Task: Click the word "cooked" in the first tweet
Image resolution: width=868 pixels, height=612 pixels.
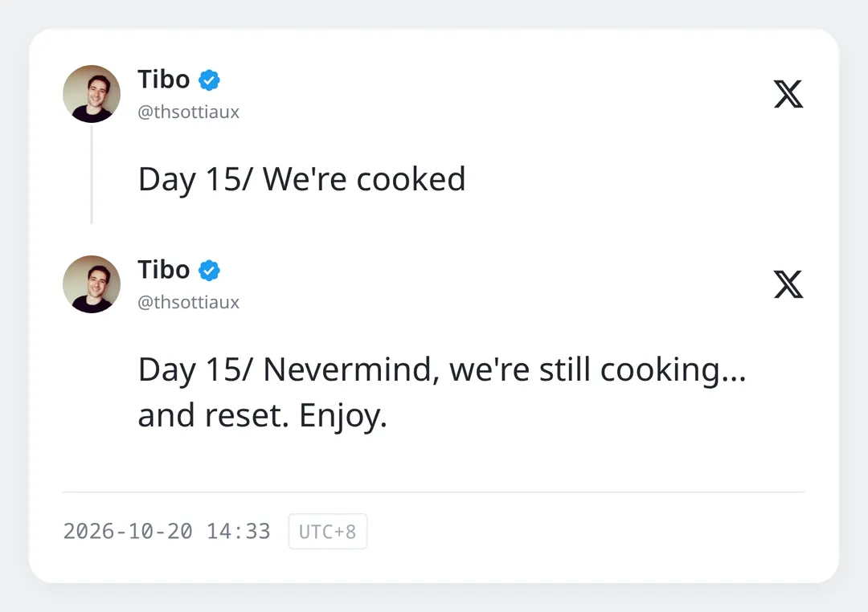Action: [411, 179]
